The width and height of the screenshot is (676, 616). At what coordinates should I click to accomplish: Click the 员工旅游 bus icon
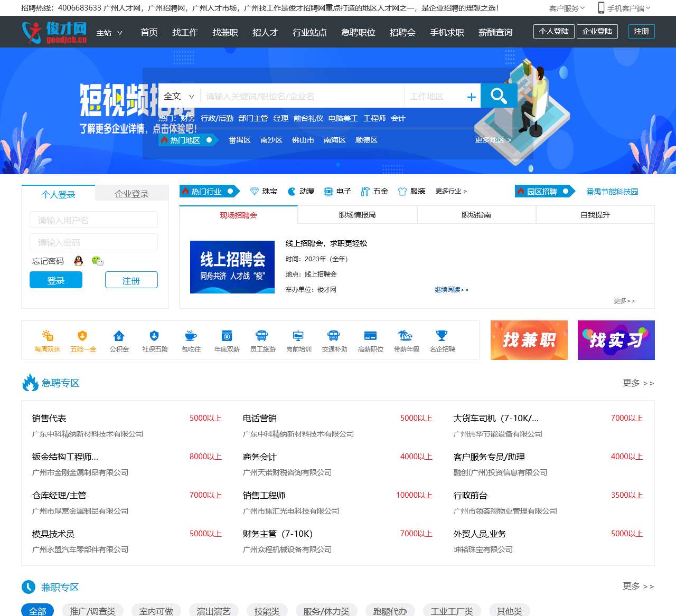(262, 336)
